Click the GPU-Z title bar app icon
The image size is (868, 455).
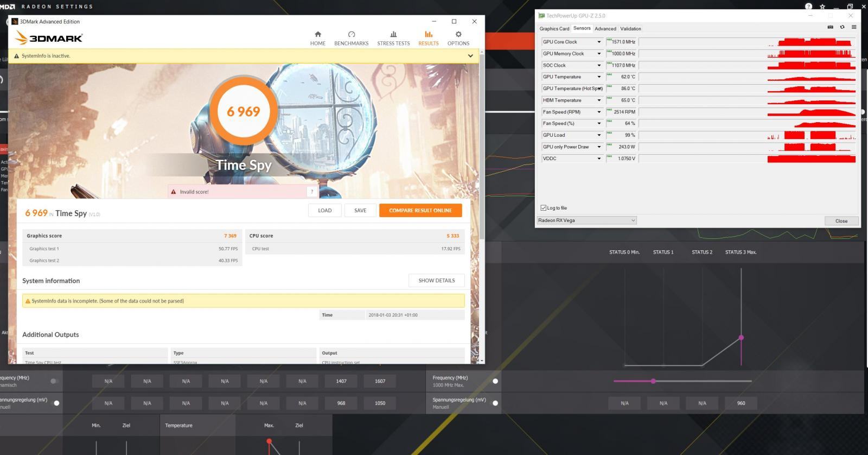point(541,16)
